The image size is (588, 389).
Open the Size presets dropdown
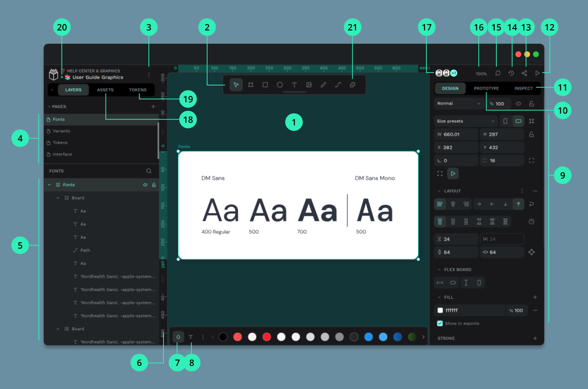tap(465, 121)
